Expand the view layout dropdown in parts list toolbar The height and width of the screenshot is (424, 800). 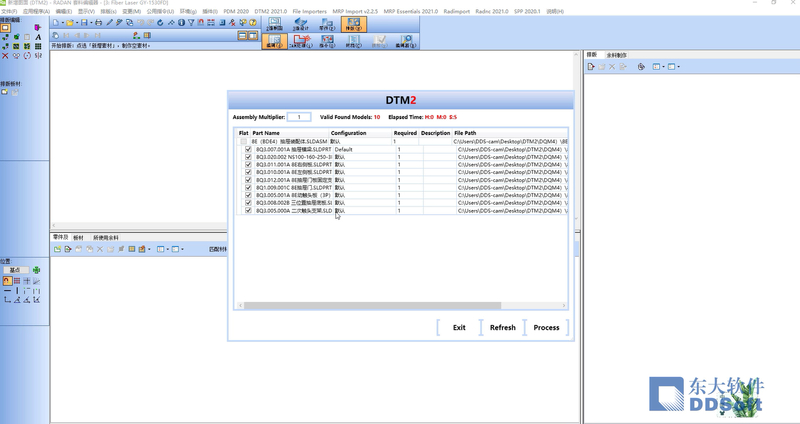pyautogui.click(x=167, y=249)
